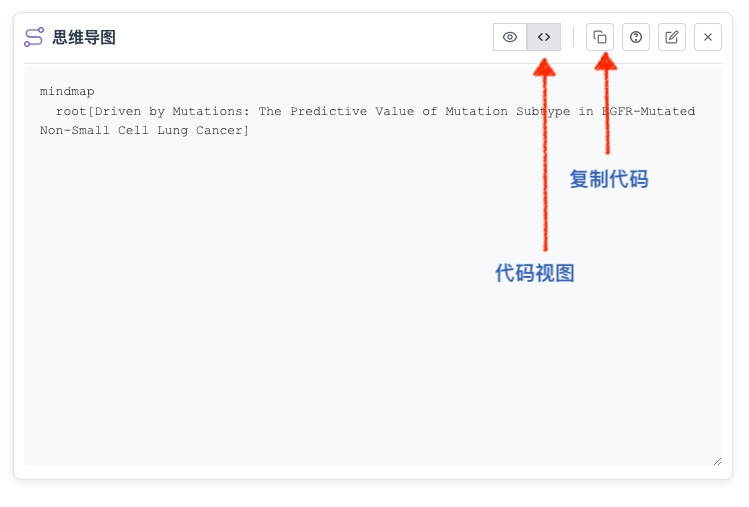Click the 'root[Driven by Mutations' code line
The height and width of the screenshot is (507, 749).
coord(375,111)
